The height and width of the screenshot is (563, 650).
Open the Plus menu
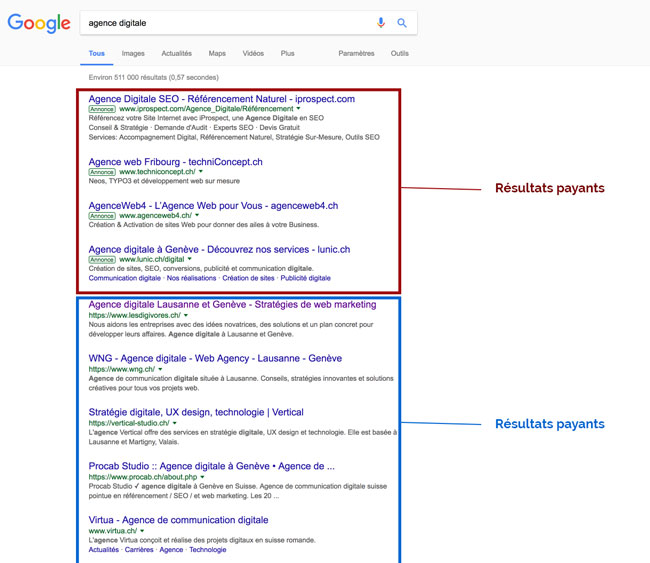[287, 53]
